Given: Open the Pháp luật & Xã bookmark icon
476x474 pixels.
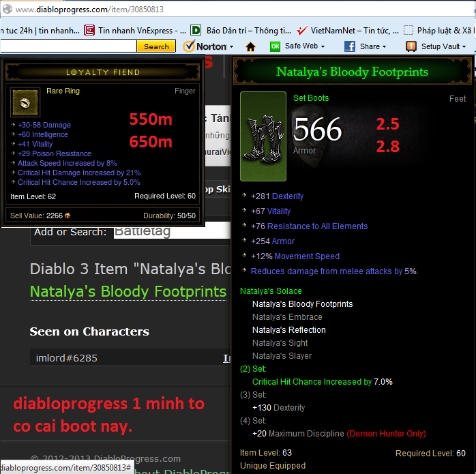Looking at the screenshot, I should tap(408, 31).
